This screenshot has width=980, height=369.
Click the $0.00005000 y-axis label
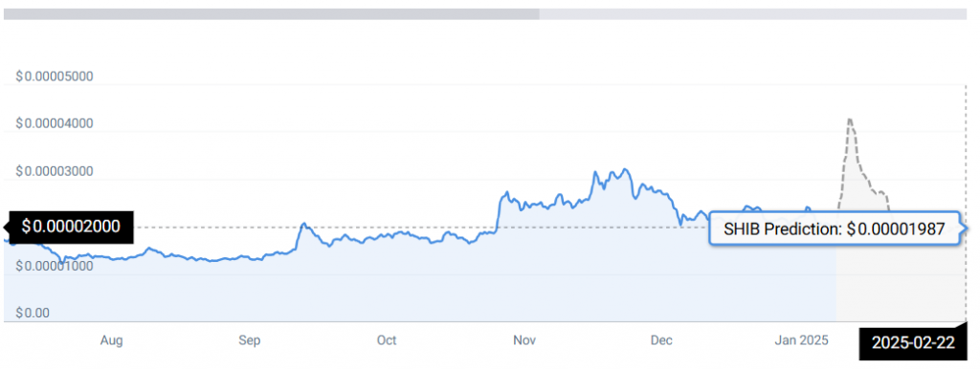pyautogui.click(x=55, y=76)
